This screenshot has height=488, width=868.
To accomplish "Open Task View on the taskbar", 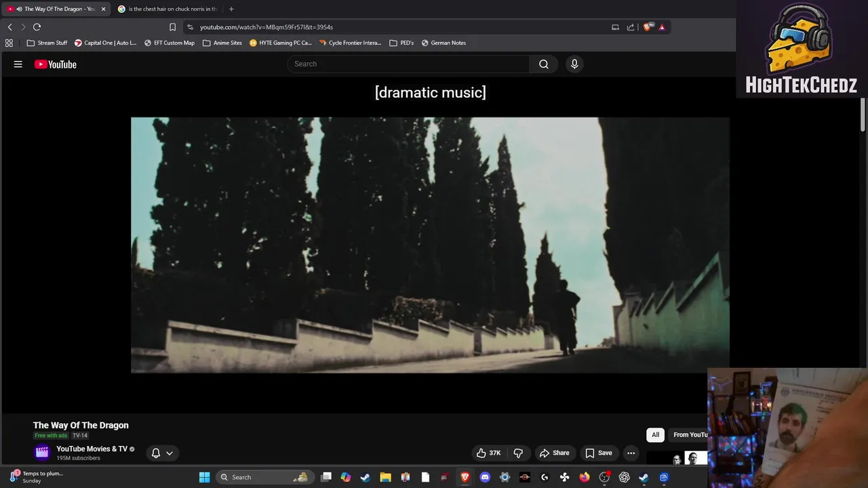I will click(326, 477).
